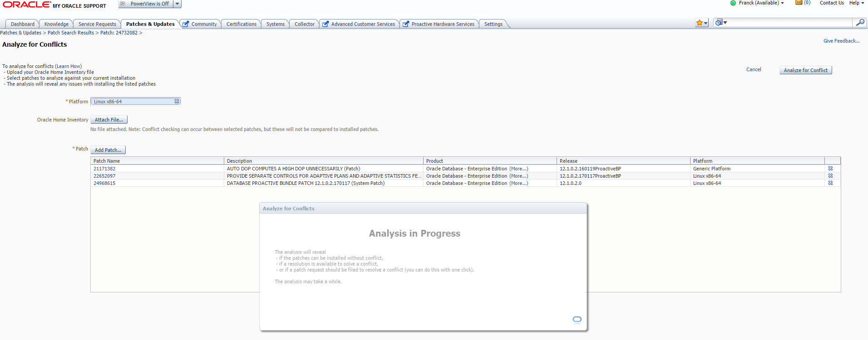
Task: Remove patch 21171382 using its delete icon
Action: click(830, 168)
